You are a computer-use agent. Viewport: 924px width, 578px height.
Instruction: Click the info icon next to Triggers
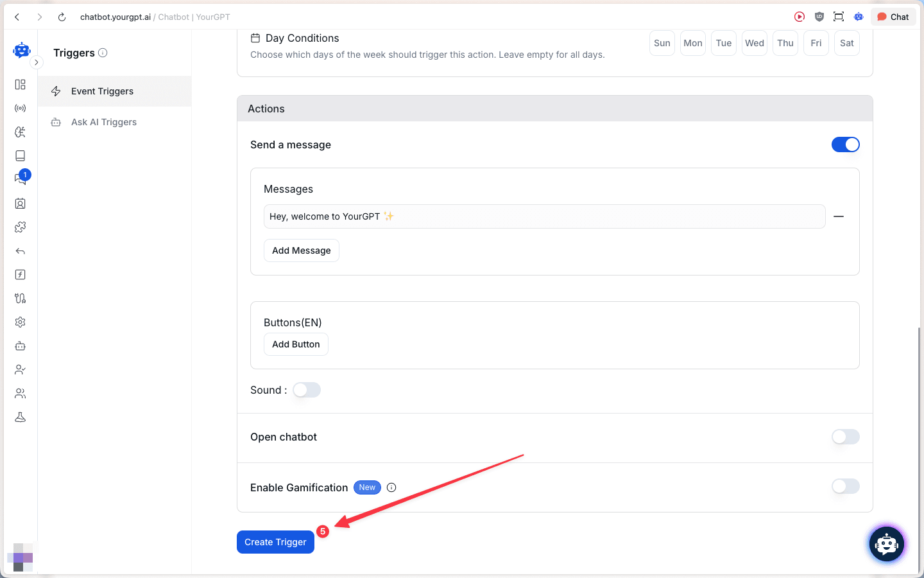[x=103, y=53]
